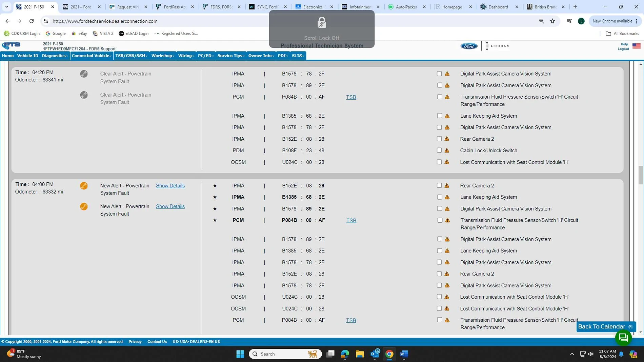Click the gray wrench icon beside the 04:26 PM alert

[x=84, y=74]
